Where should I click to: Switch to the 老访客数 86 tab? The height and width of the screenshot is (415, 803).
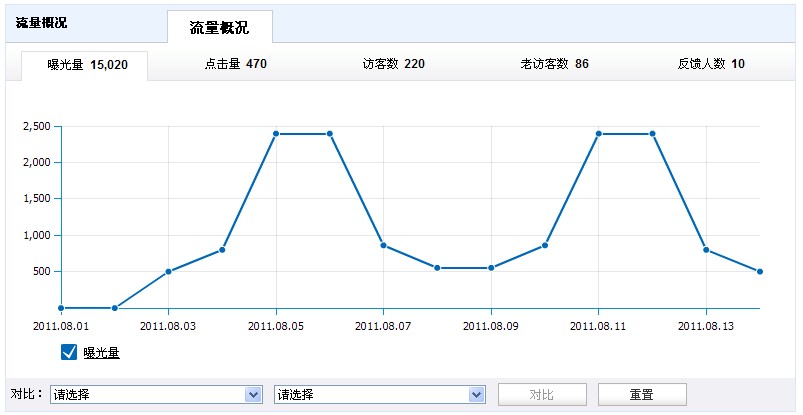[554, 64]
